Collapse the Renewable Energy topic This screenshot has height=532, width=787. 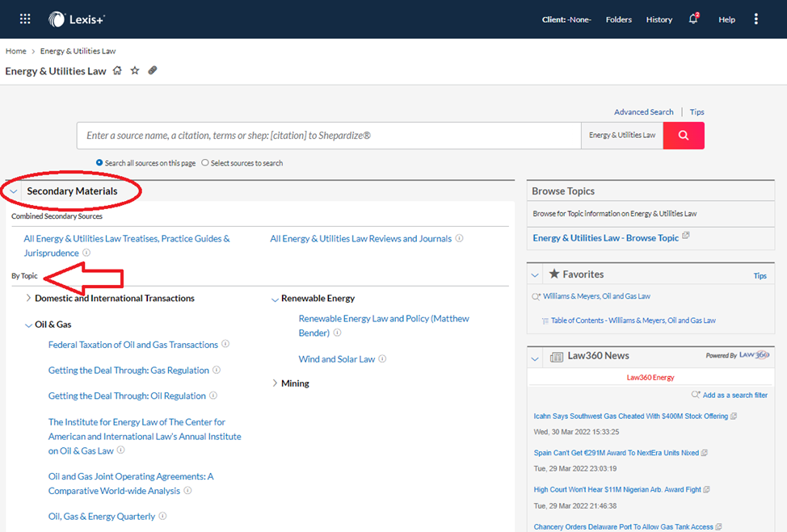point(275,300)
